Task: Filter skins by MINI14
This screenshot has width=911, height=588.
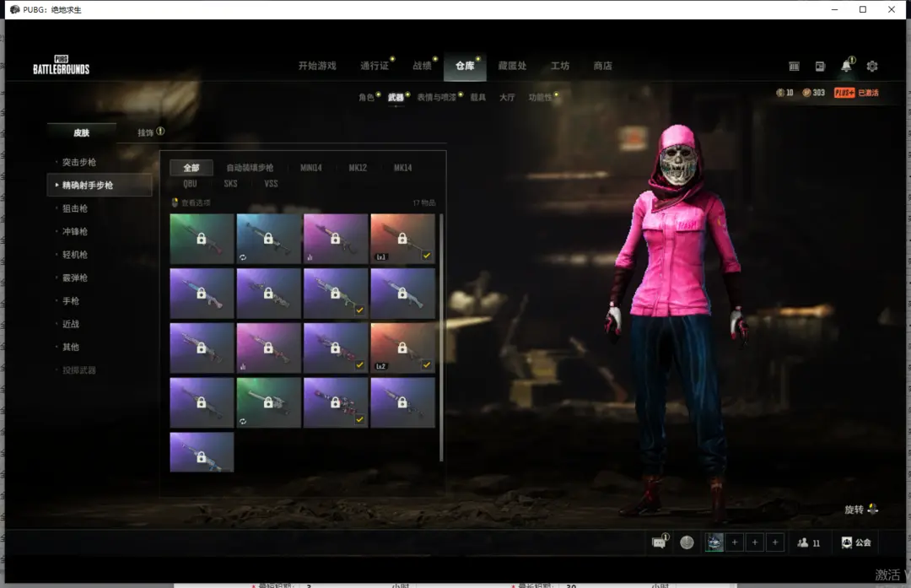Action: [x=310, y=167]
